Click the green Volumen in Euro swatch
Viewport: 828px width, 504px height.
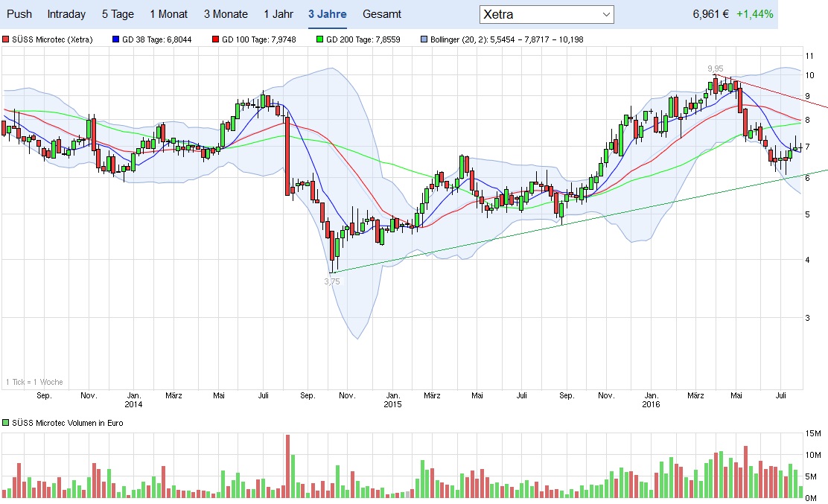click(6, 423)
